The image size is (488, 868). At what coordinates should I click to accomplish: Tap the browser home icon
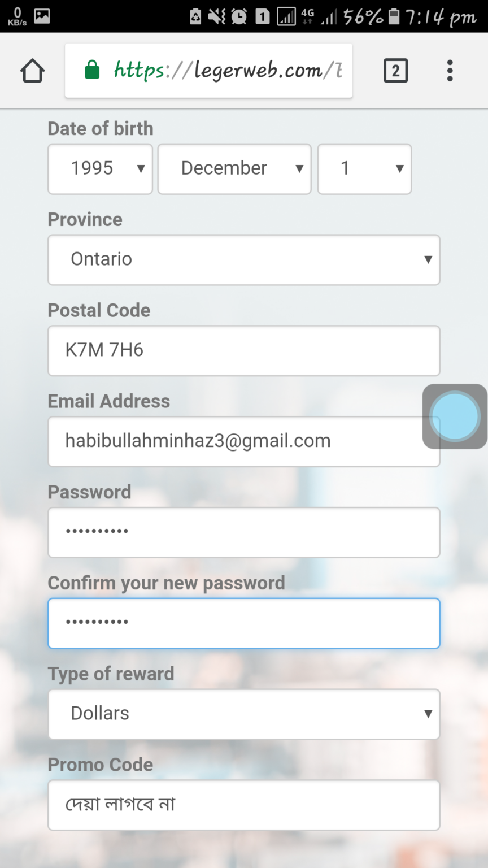(x=32, y=71)
